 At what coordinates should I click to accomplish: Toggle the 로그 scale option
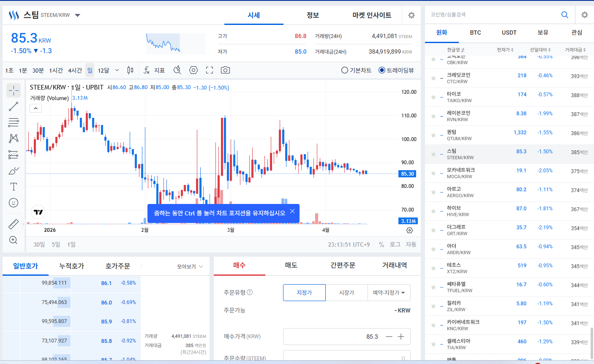click(x=395, y=244)
